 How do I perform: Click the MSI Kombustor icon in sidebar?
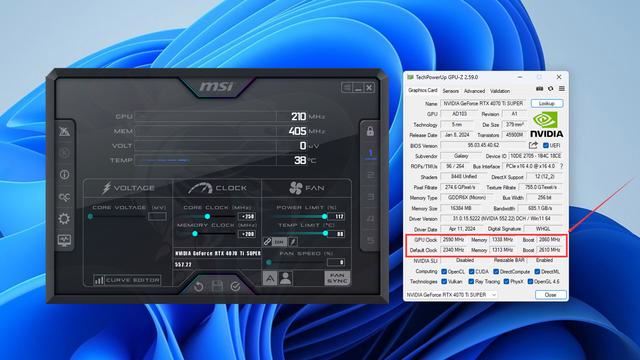coord(64,131)
